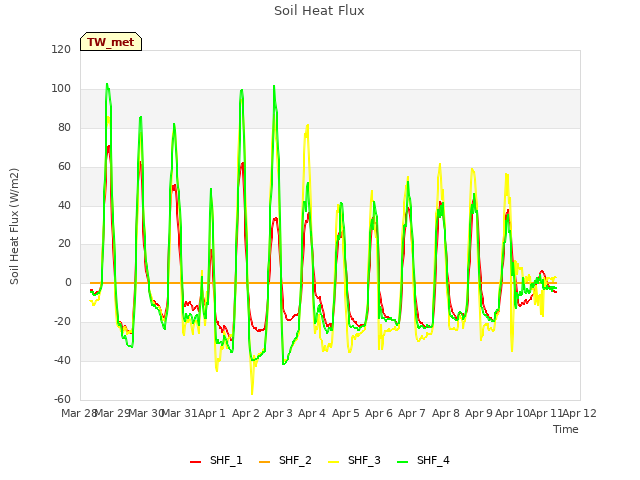Click the y-axis tick label -40
The height and width of the screenshot is (480, 640).
(63, 360)
